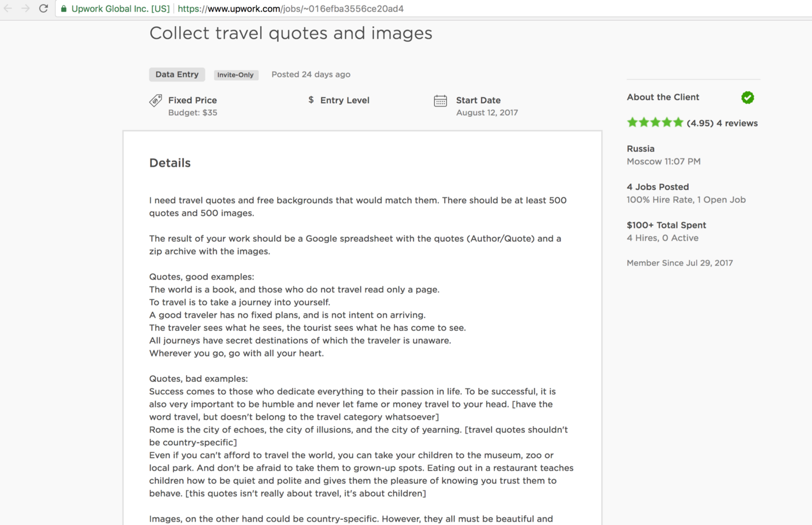Click the Invite-Only badge
This screenshot has width=812, height=525.
235,75
